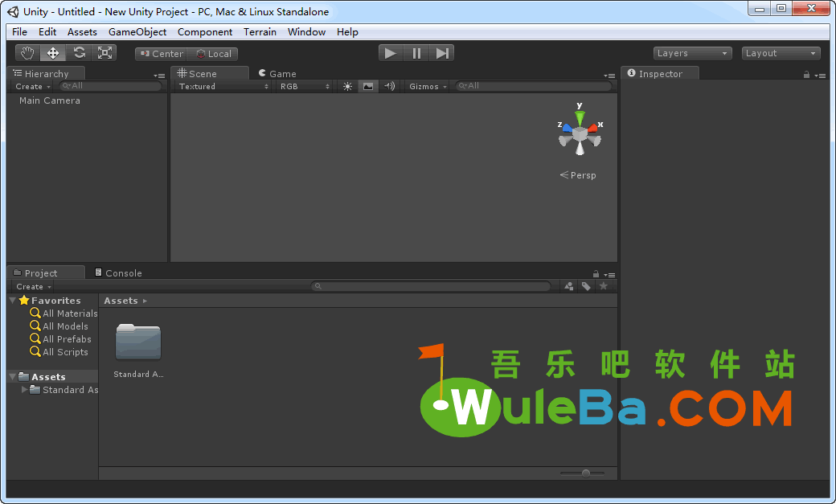Select the Rotate tool
Screen dimensions: 836x504
pyautogui.click(x=79, y=53)
